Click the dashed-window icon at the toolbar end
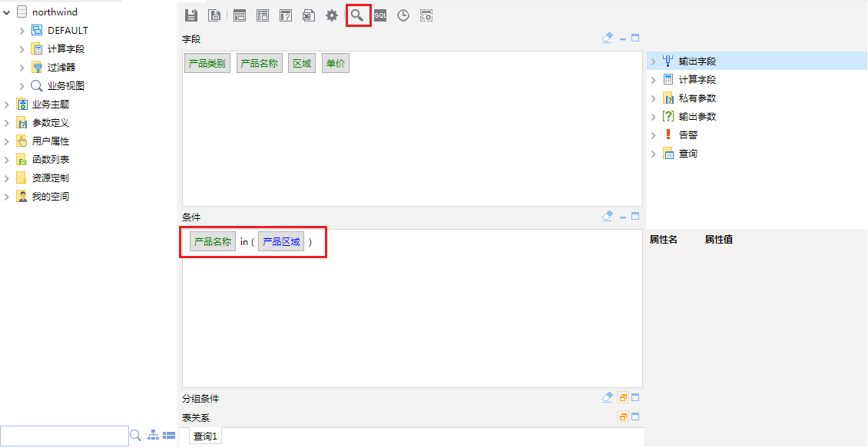The width and height of the screenshot is (868, 448). point(426,15)
